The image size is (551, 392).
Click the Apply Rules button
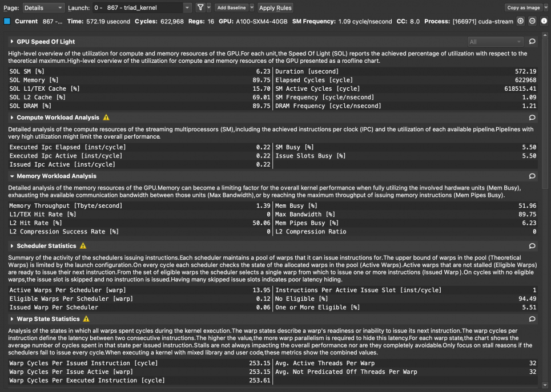click(x=275, y=7)
